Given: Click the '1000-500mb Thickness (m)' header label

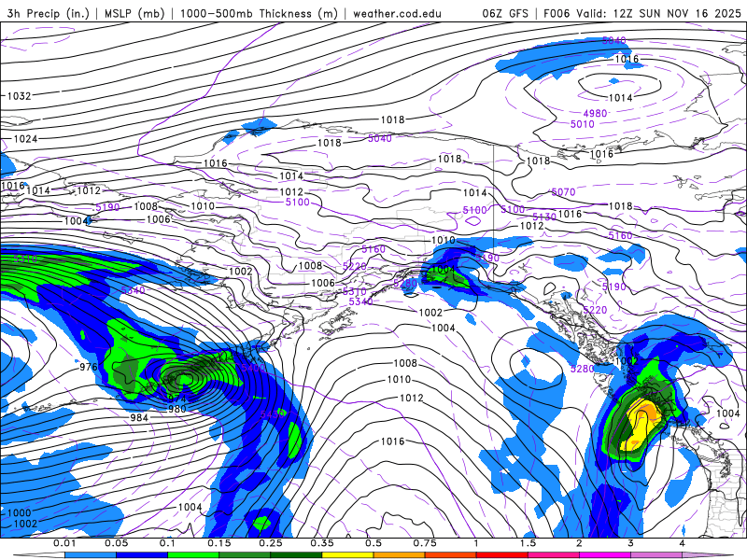Looking at the screenshot, I should tap(259, 13).
